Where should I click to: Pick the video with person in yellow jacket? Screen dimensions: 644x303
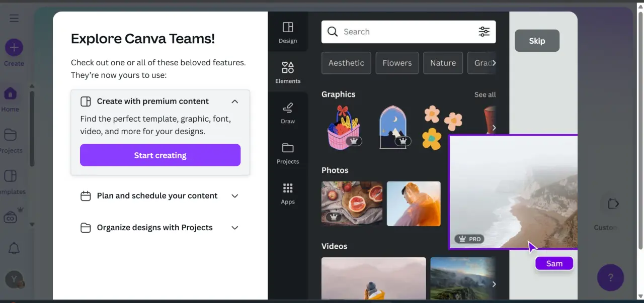point(373,278)
